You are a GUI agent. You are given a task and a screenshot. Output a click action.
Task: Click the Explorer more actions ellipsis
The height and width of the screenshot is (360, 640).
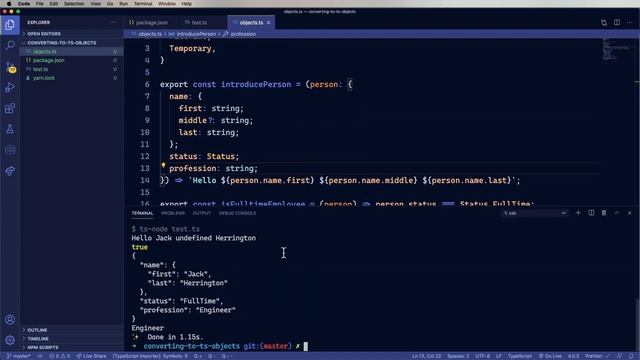[113, 22]
